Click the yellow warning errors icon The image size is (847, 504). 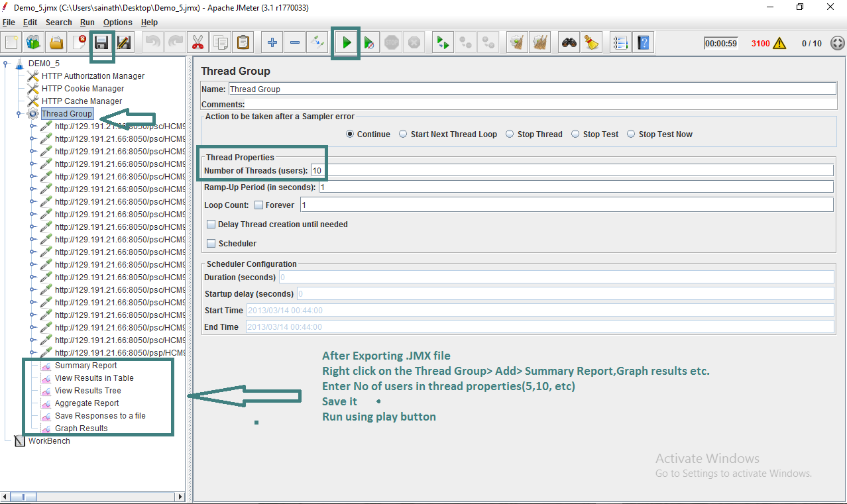[x=779, y=43]
